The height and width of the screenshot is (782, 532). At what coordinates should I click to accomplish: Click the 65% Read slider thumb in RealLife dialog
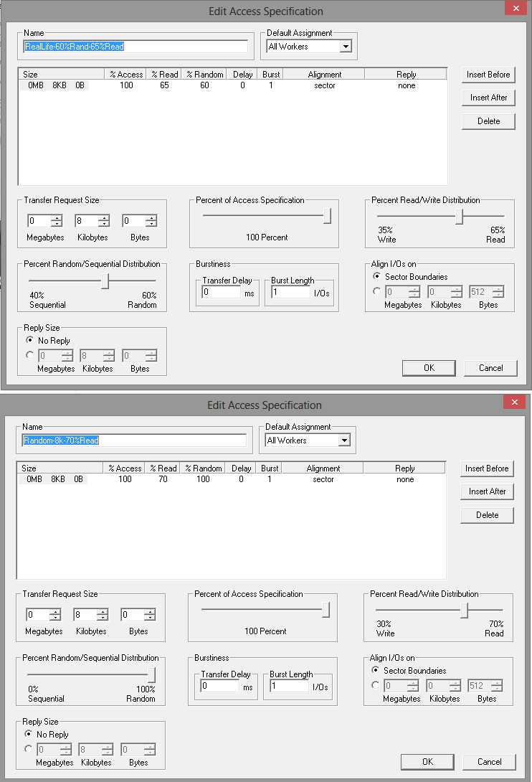pyautogui.click(x=459, y=217)
